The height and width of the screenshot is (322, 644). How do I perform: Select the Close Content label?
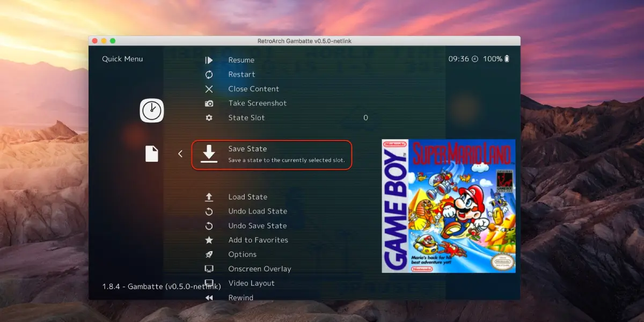coord(254,89)
